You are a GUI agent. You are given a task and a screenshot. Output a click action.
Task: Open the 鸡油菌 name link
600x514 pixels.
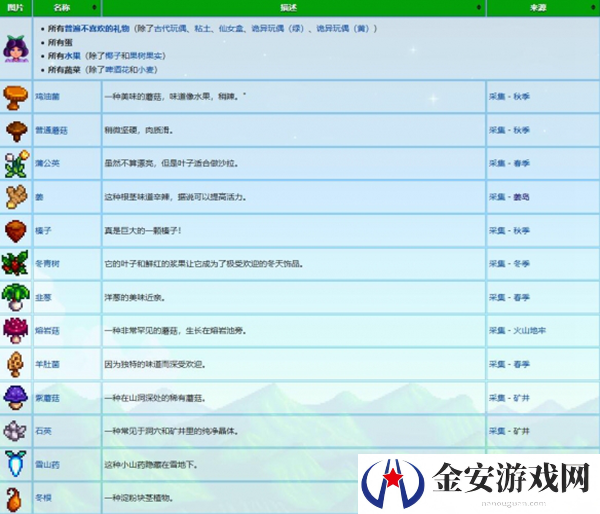[47, 96]
